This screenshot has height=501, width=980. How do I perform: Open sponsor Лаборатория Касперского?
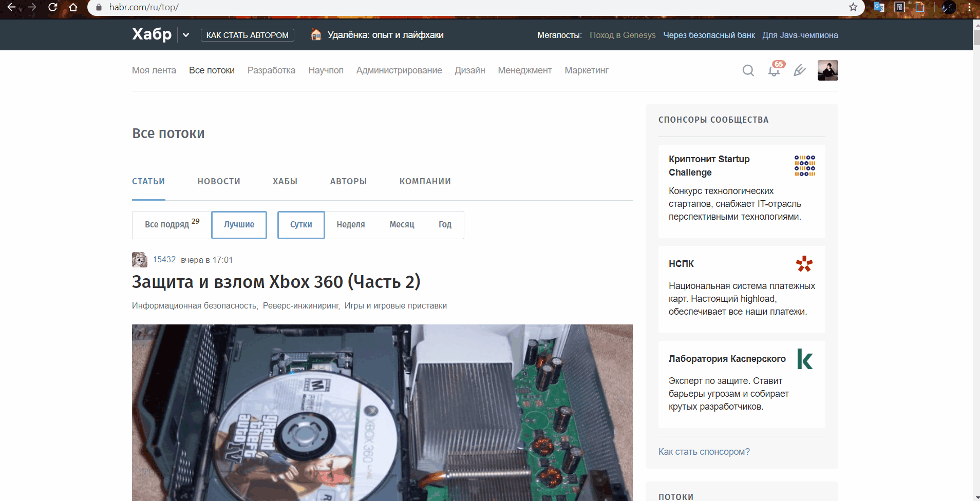click(727, 359)
